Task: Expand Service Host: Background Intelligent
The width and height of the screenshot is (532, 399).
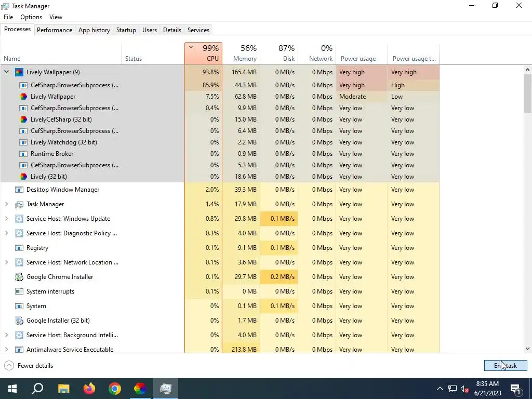Action: (6, 335)
